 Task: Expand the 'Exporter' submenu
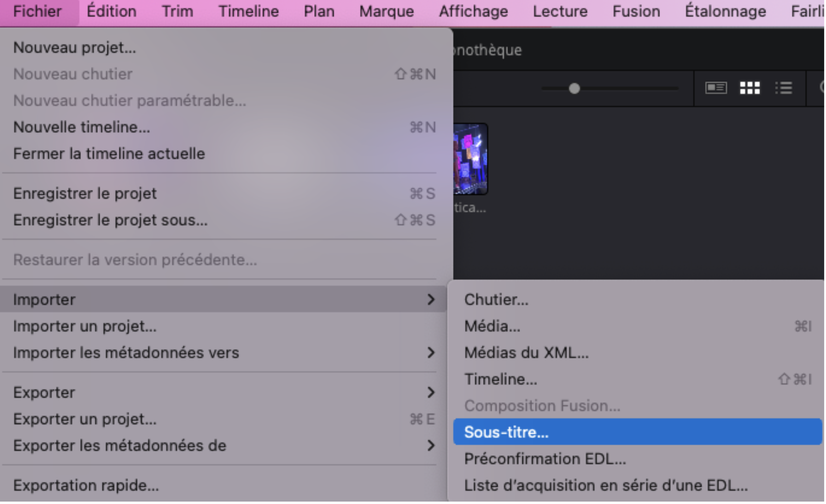click(44, 393)
